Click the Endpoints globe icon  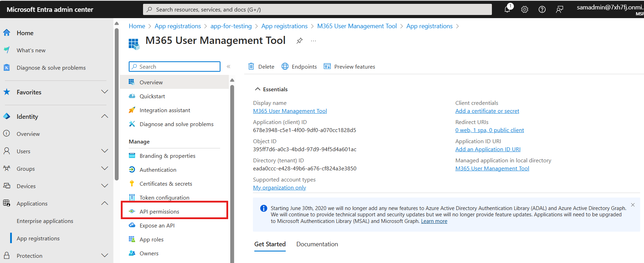point(285,66)
